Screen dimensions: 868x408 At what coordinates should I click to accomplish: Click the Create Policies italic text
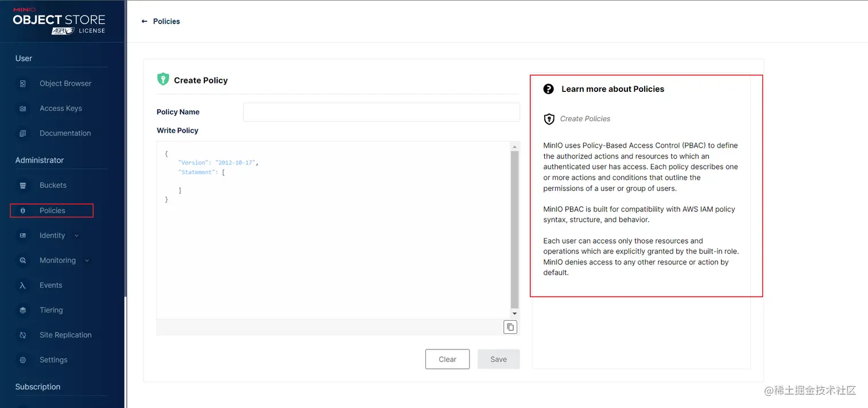585,119
